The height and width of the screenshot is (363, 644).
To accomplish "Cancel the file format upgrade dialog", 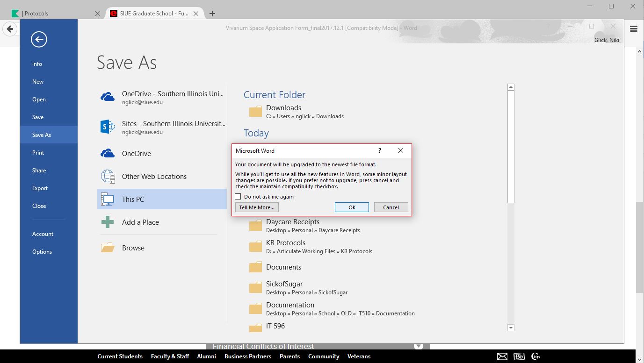I will pyautogui.click(x=391, y=207).
